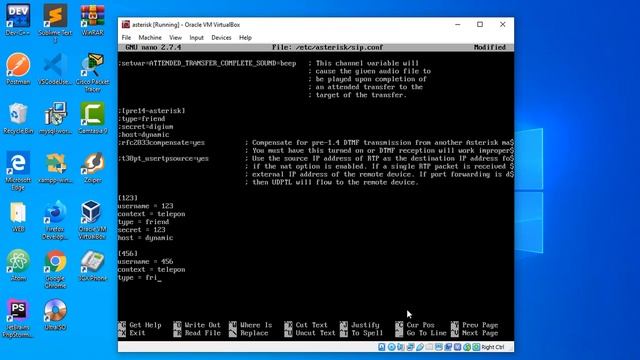Click the 'username = 456' line
640x360 pixels.
point(146,262)
